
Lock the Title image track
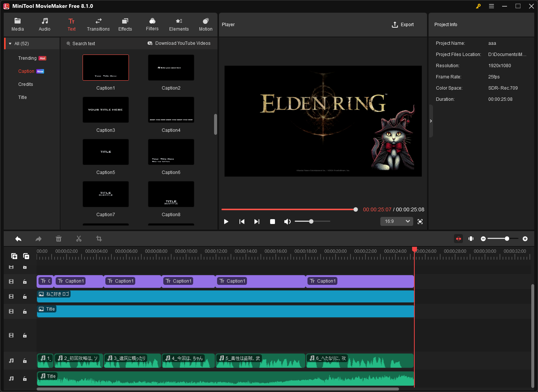coord(25,312)
